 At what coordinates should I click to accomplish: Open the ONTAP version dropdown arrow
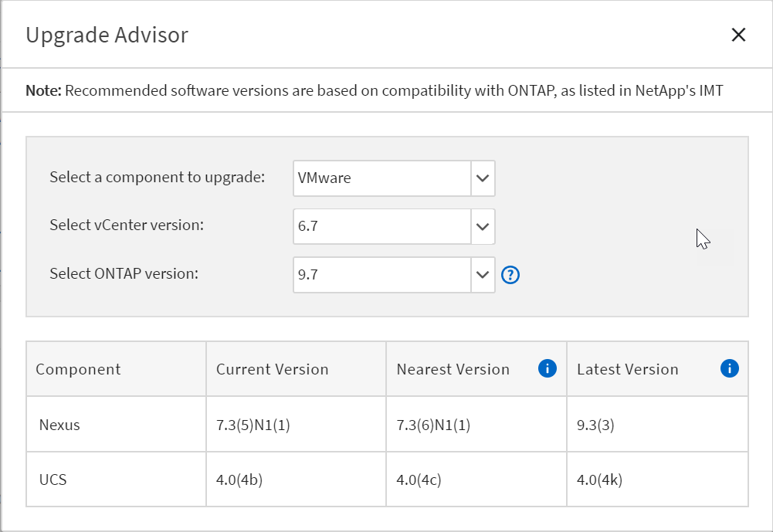(483, 275)
